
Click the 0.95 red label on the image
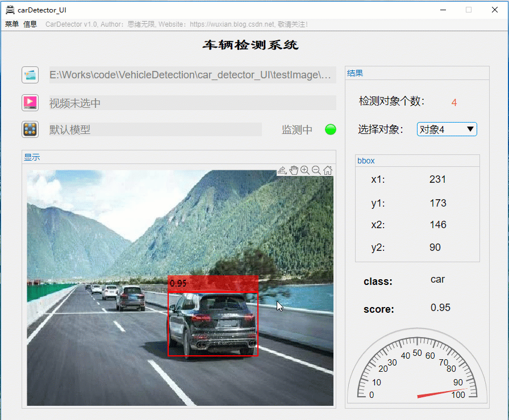pyautogui.click(x=212, y=284)
